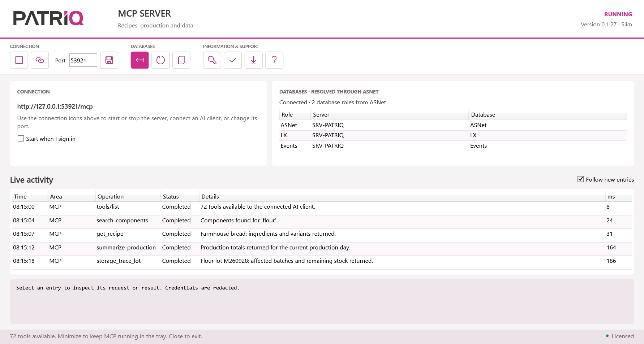Click the RUNNING status label
644x344 pixels.
point(618,14)
